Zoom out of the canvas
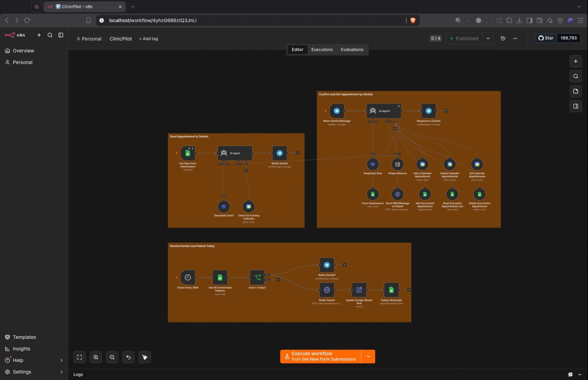 coord(112,357)
